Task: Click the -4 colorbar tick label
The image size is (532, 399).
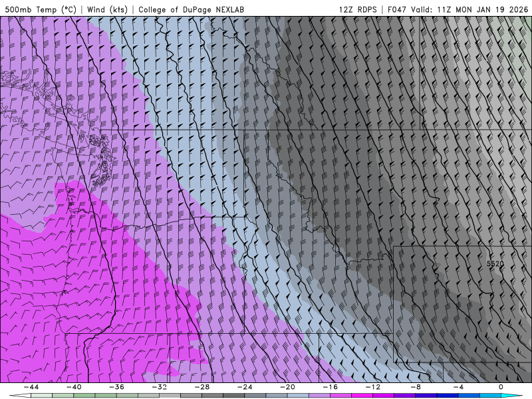Action: [458, 387]
